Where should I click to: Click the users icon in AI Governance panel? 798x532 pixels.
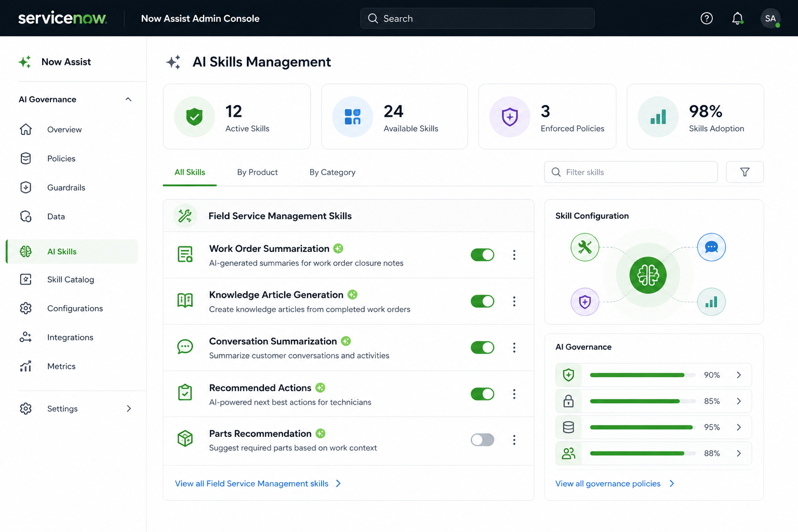(568, 454)
